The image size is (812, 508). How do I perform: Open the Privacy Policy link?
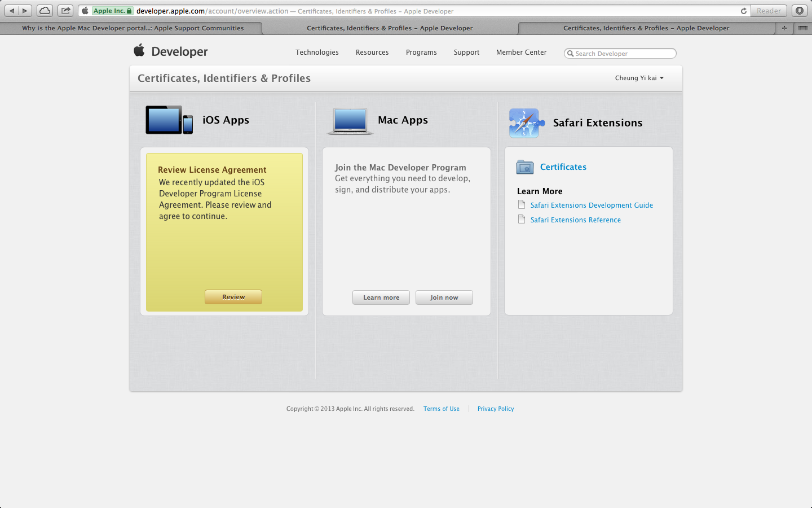[496, 409]
